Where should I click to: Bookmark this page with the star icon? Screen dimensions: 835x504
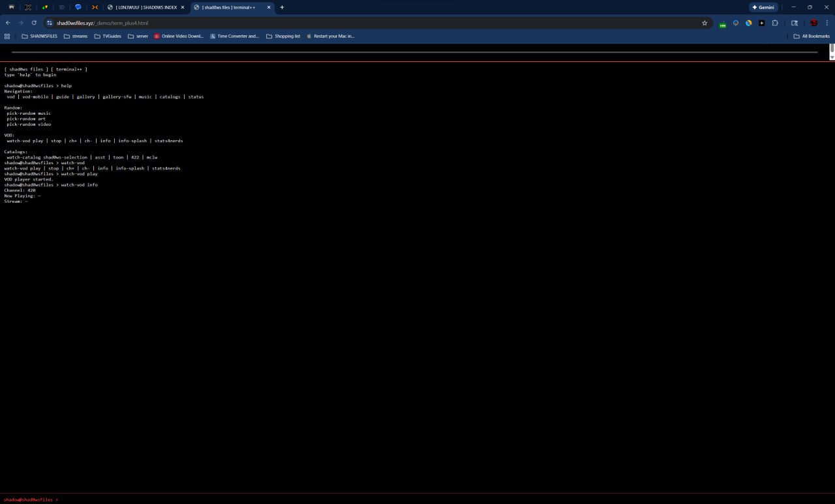(705, 23)
